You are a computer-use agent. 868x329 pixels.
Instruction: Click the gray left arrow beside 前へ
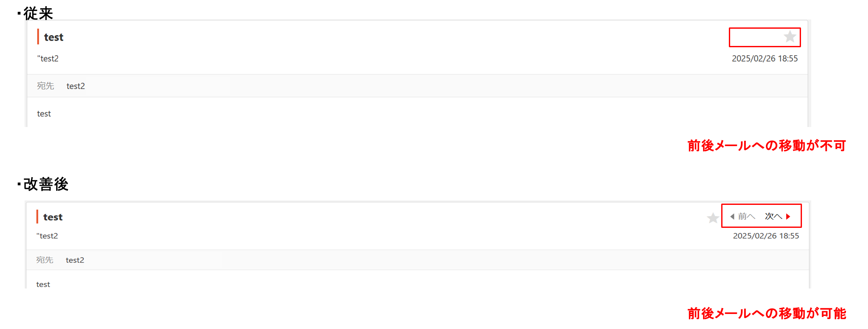click(x=732, y=216)
